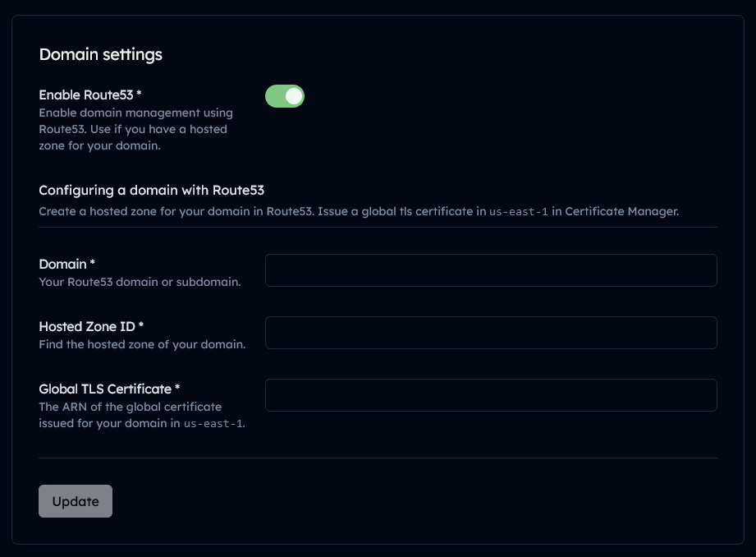Screen dimensions: 756x557
Task: Click the Domain settings heading
Action: [100, 54]
